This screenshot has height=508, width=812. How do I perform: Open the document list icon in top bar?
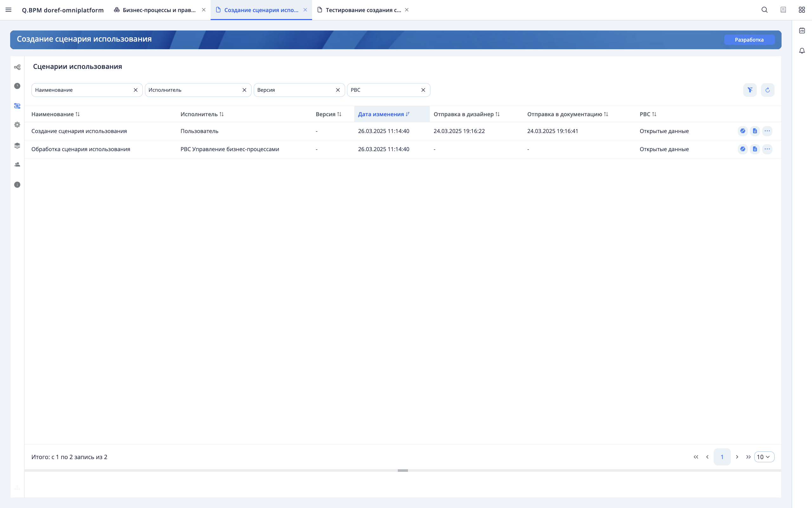click(x=783, y=10)
